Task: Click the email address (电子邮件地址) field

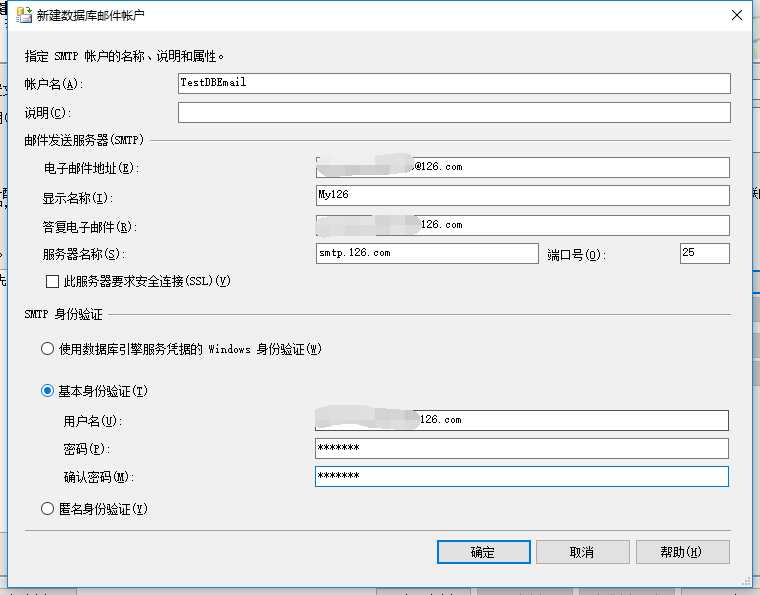Action: 522,167
